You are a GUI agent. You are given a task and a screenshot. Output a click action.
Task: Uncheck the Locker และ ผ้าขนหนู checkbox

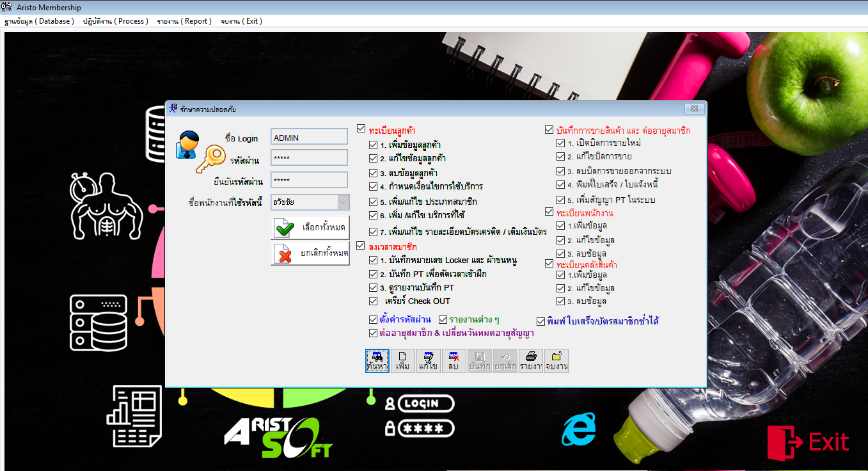point(374,260)
